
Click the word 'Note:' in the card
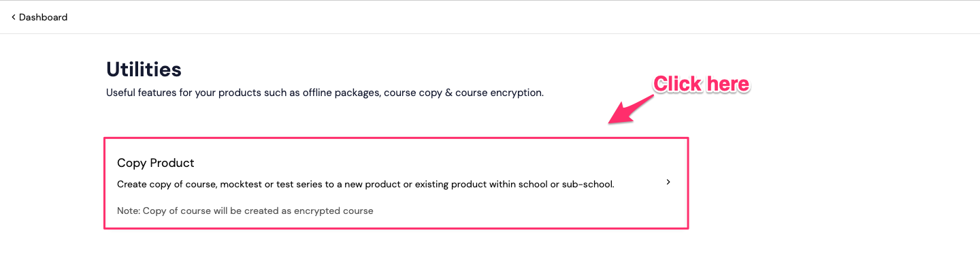pyautogui.click(x=128, y=211)
